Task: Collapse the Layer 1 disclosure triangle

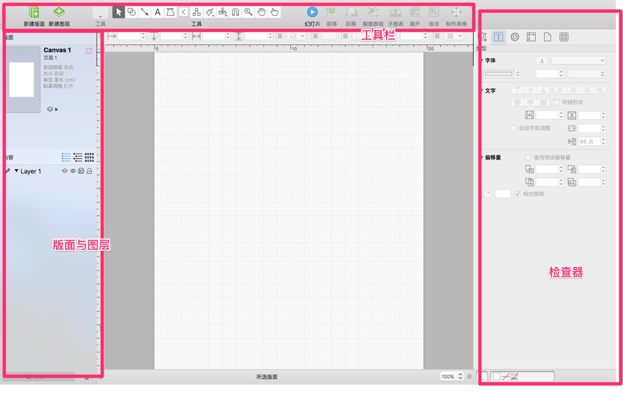Action: tap(16, 171)
